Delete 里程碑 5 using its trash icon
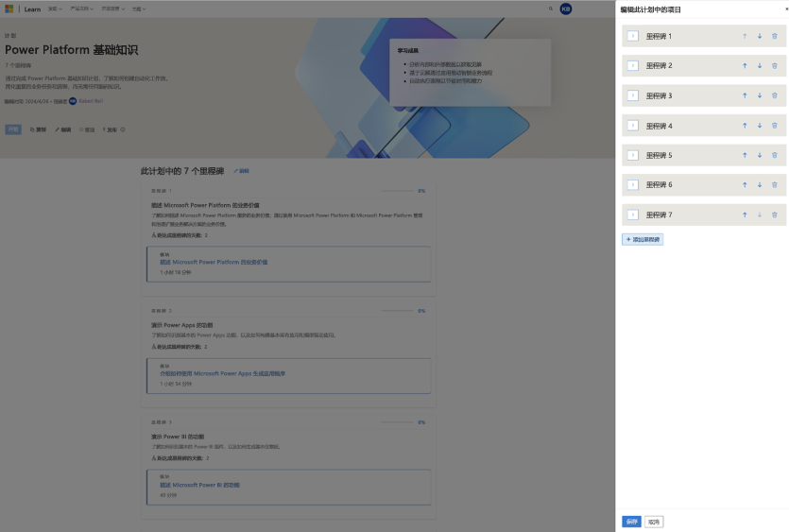The height and width of the screenshot is (532, 789). pos(775,155)
